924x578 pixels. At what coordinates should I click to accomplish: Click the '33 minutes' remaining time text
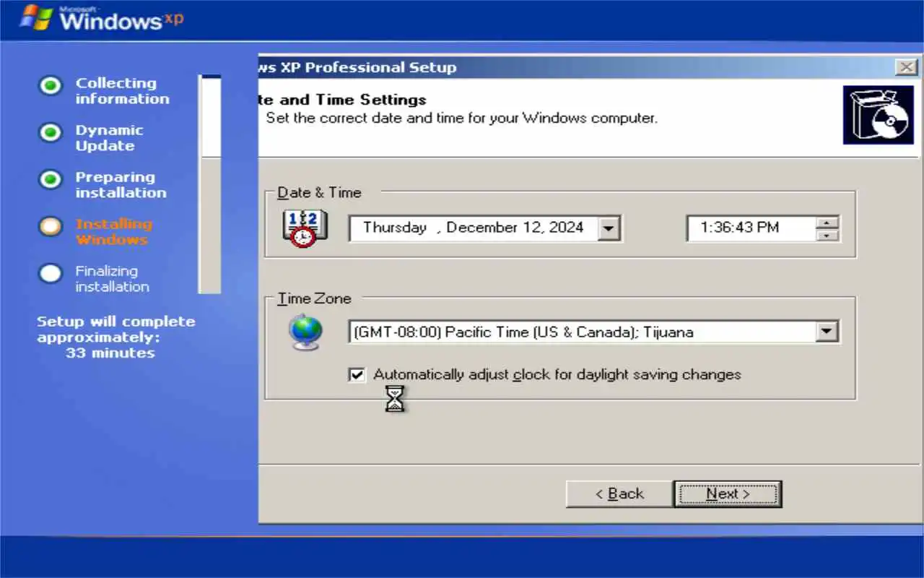click(110, 353)
